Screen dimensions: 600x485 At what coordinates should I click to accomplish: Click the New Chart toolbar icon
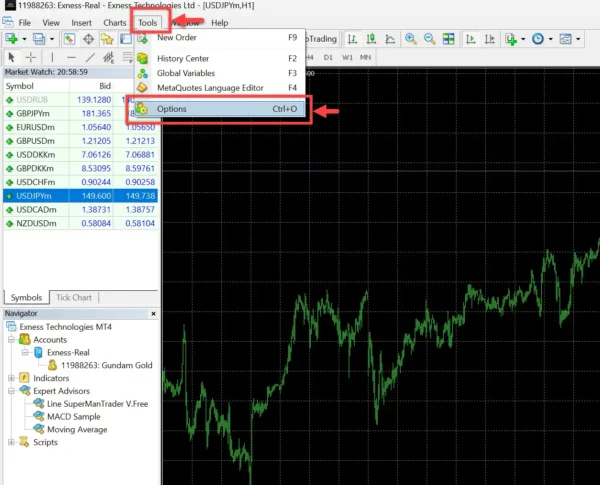11,39
